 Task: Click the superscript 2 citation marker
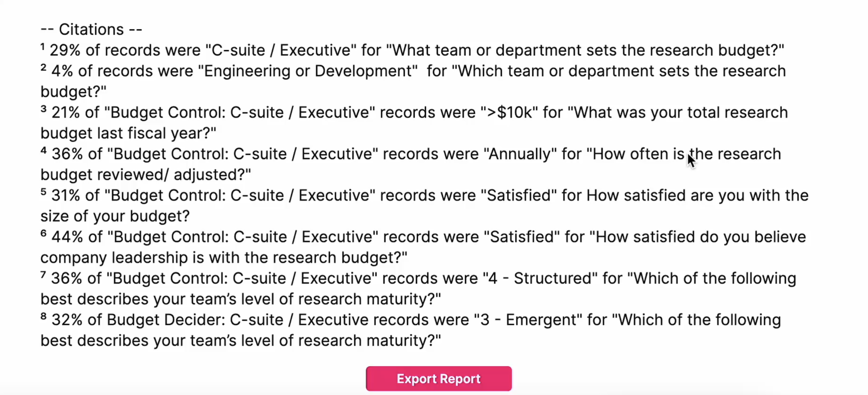coord(43,68)
